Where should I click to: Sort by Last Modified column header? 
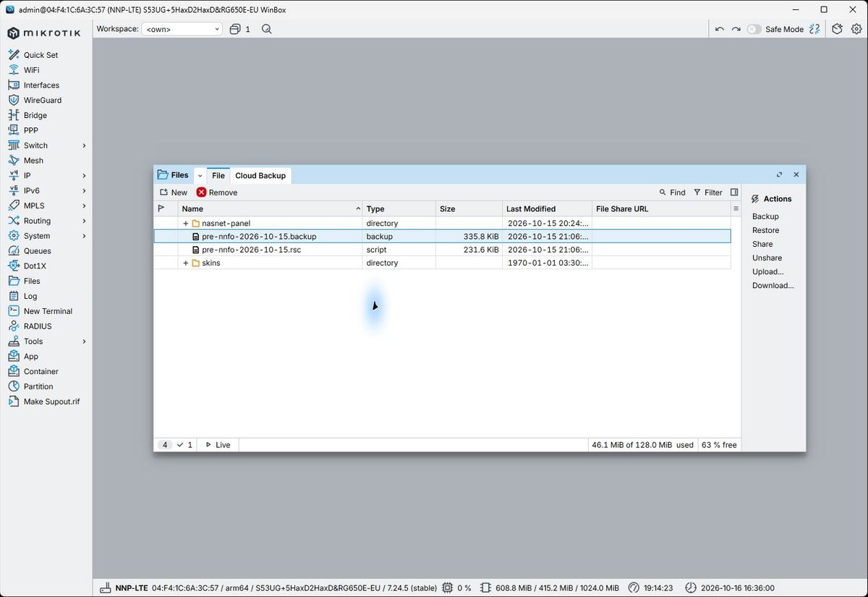546,208
